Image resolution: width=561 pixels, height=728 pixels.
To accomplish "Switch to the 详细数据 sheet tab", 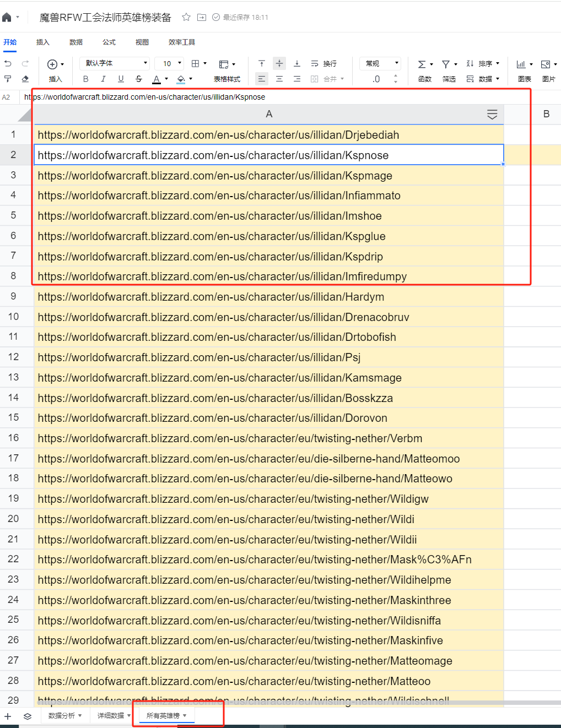I will click(111, 716).
